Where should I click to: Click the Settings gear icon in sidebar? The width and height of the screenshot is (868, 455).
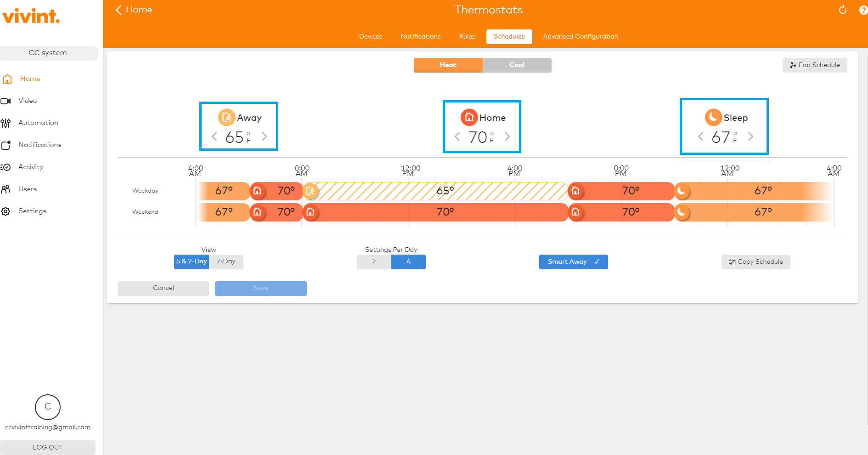tap(6, 211)
